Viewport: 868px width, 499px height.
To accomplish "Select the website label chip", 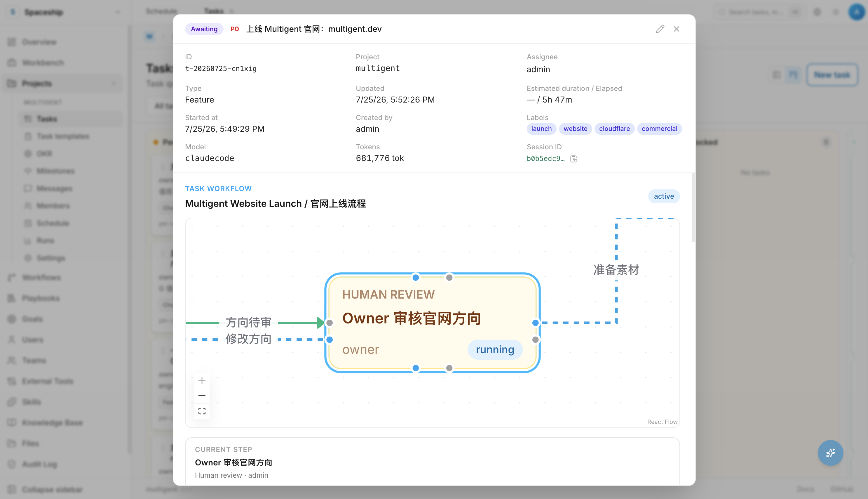I will (575, 129).
